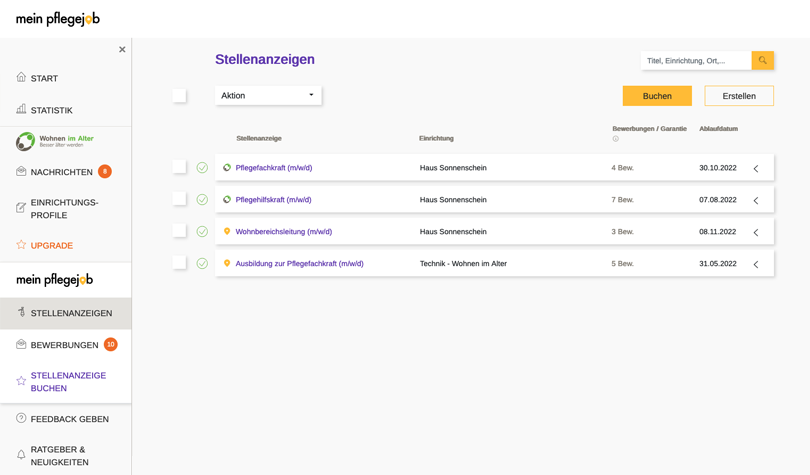
Task: Open the Aktion dropdown
Action: (x=268, y=96)
